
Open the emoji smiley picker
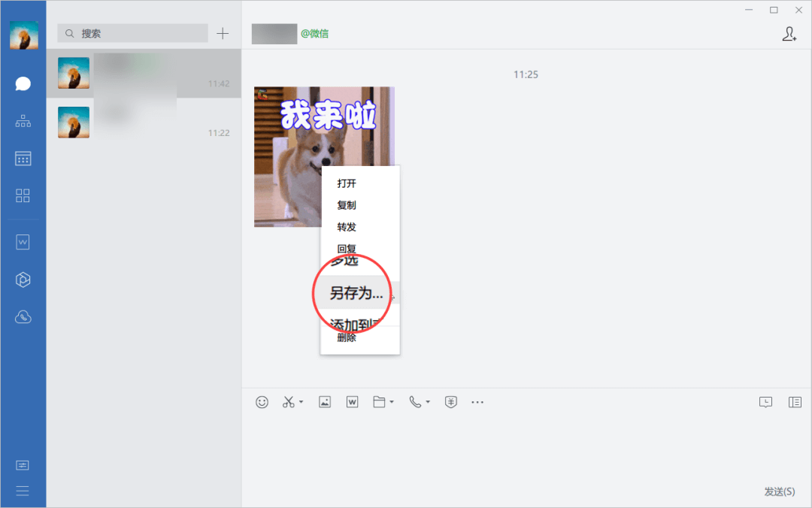tap(262, 402)
